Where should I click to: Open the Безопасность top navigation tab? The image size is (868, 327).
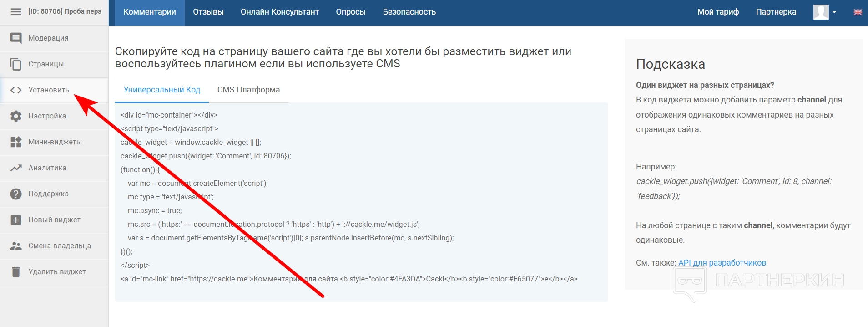click(409, 12)
